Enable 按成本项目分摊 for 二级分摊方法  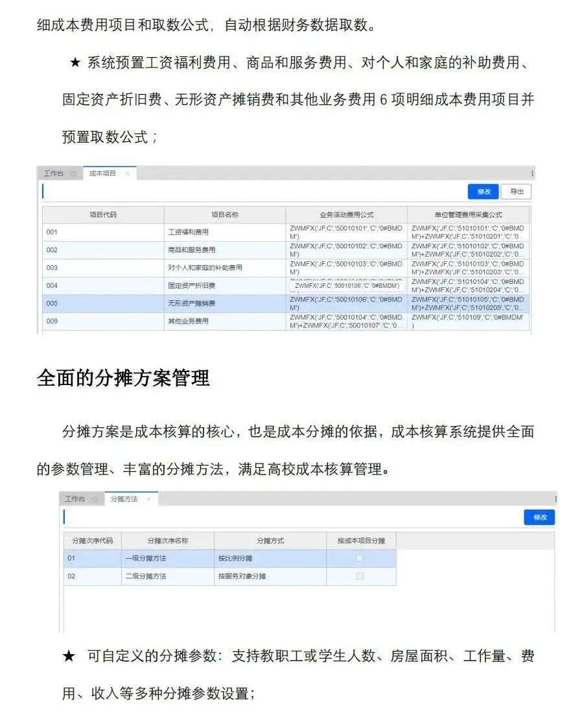click(360, 576)
